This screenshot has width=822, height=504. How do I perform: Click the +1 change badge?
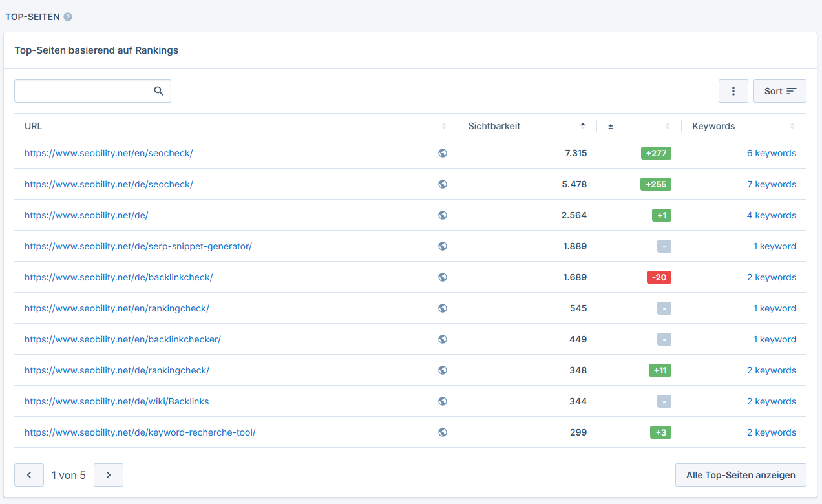[x=662, y=215]
